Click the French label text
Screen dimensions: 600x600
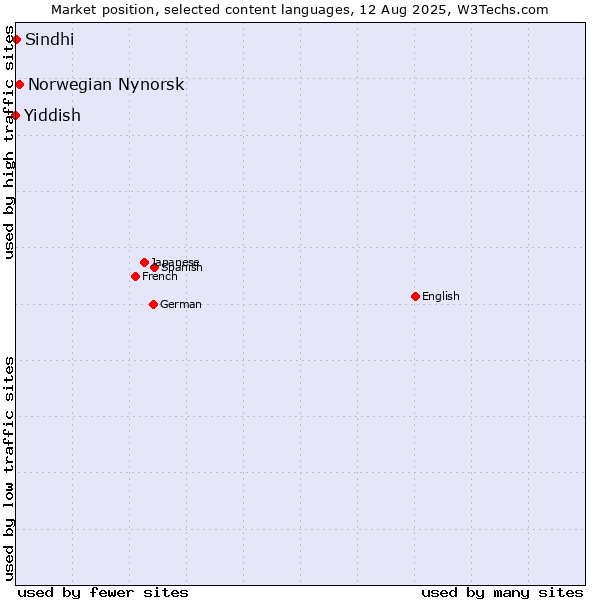point(160,276)
